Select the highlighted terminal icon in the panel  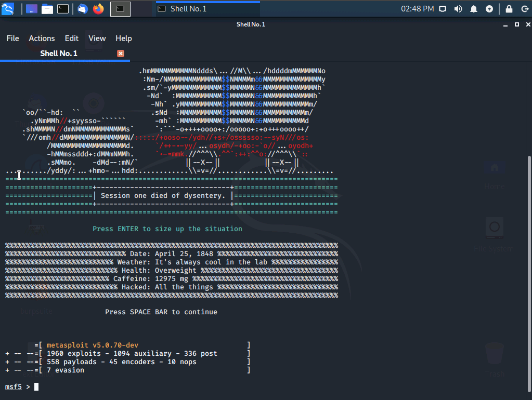pos(121,9)
